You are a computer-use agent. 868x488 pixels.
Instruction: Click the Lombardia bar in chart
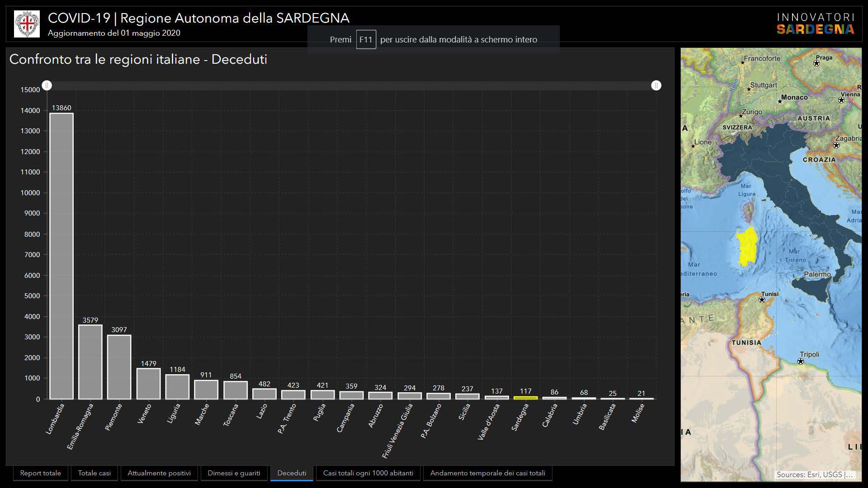[61, 256]
